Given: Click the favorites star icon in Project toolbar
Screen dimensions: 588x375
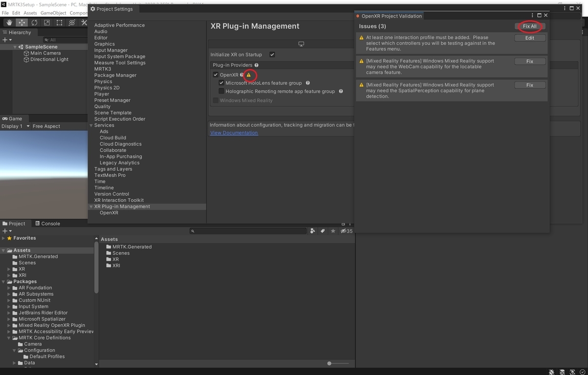Looking at the screenshot, I should pyautogui.click(x=333, y=231).
